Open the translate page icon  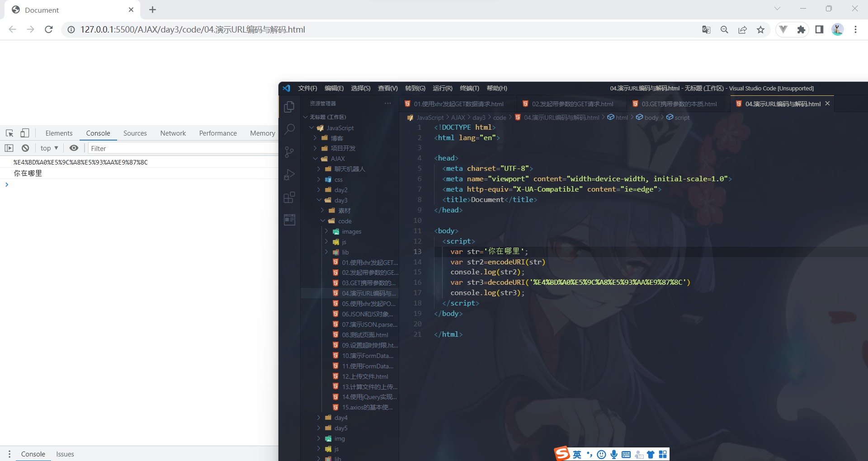pos(706,29)
